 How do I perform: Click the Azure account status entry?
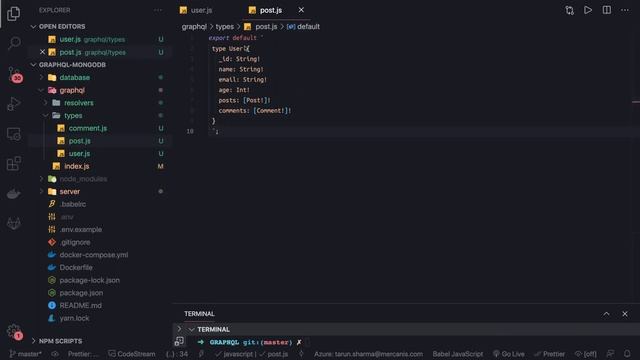(369, 354)
